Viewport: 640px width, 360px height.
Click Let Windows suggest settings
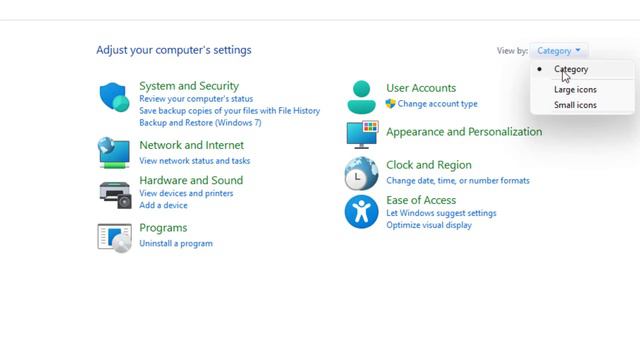coord(441,213)
